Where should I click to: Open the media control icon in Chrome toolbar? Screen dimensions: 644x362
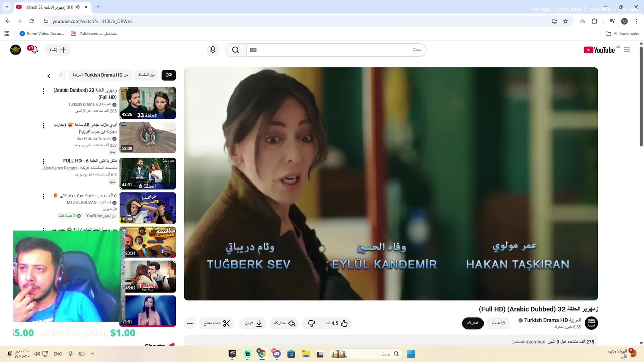coord(612,21)
